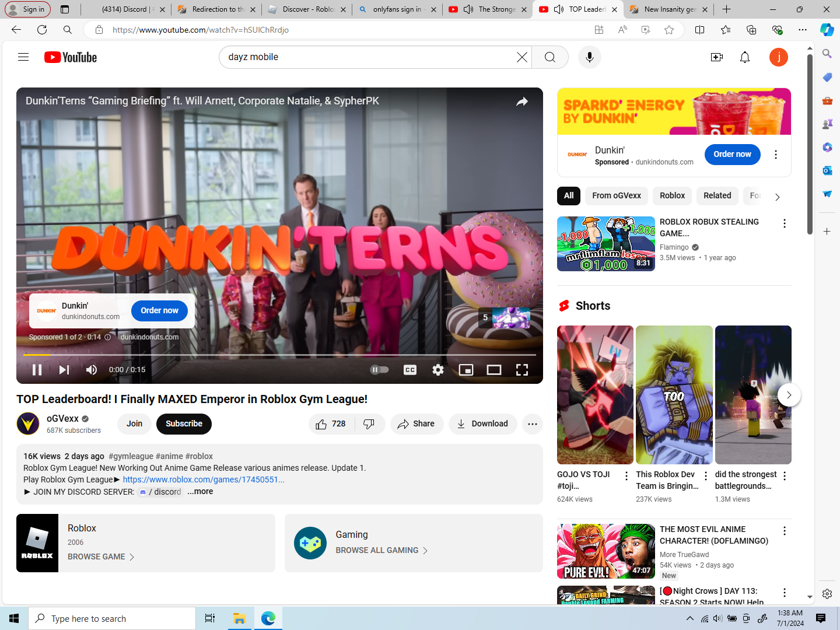Open menu for ROBLOX ROBUX STEALING GAME video

pyautogui.click(x=785, y=223)
